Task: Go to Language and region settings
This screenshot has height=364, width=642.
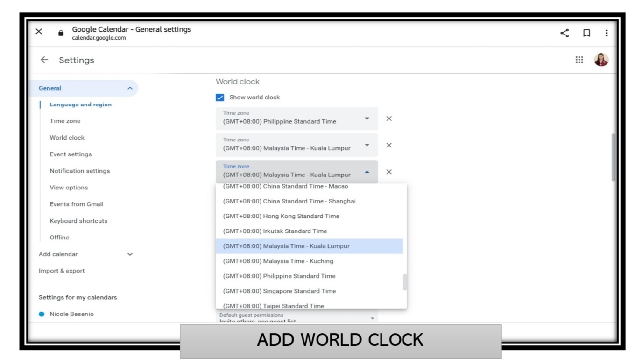Action: (x=81, y=105)
